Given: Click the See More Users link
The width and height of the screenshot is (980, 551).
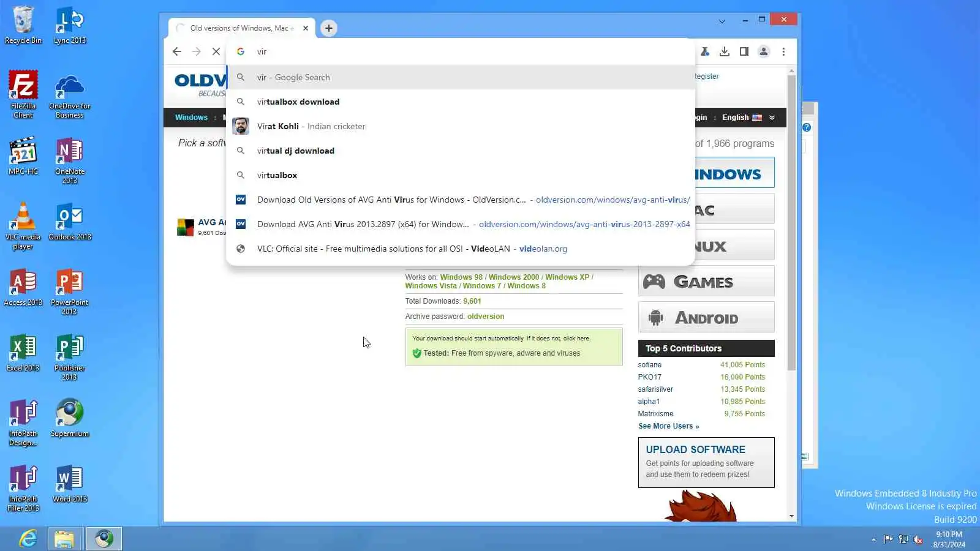Looking at the screenshot, I should tap(668, 426).
